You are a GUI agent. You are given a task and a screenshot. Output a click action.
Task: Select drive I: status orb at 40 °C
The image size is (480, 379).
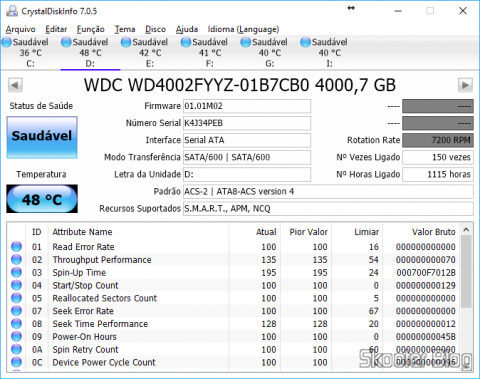point(305,42)
